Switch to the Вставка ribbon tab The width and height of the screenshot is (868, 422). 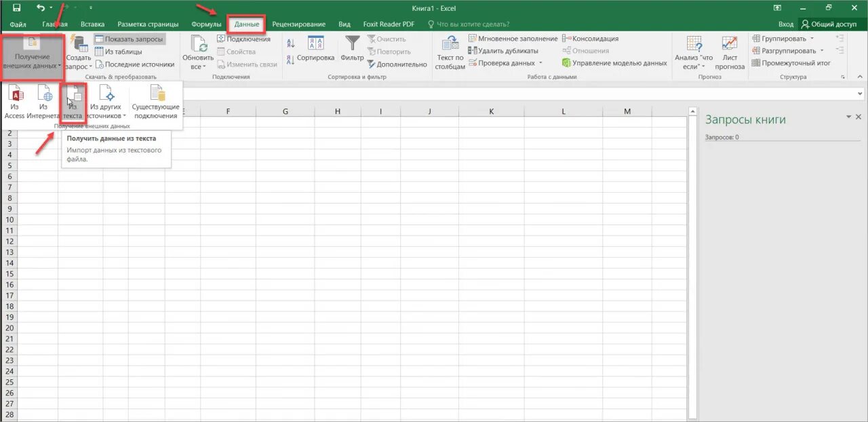pyautogui.click(x=92, y=24)
